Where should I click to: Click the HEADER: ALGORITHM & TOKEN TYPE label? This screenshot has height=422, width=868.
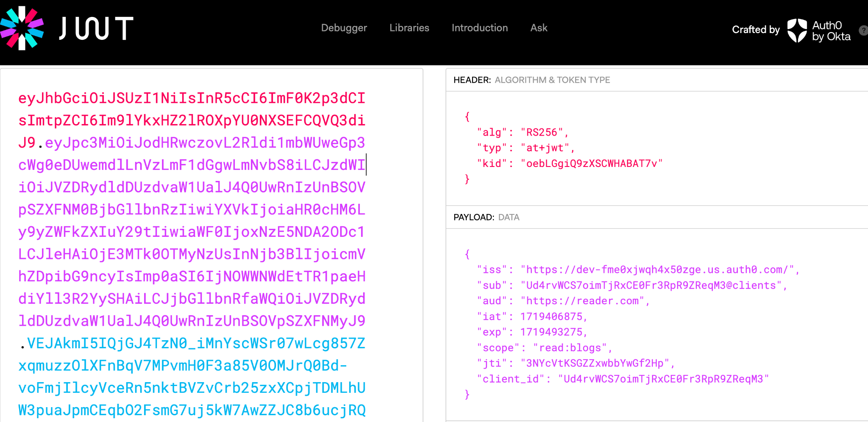tap(531, 80)
